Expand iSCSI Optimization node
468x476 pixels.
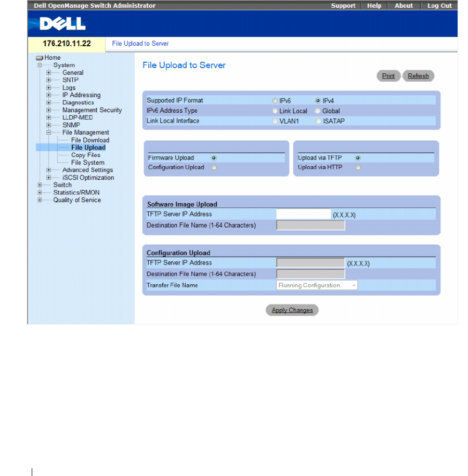click(x=48, y=178)
